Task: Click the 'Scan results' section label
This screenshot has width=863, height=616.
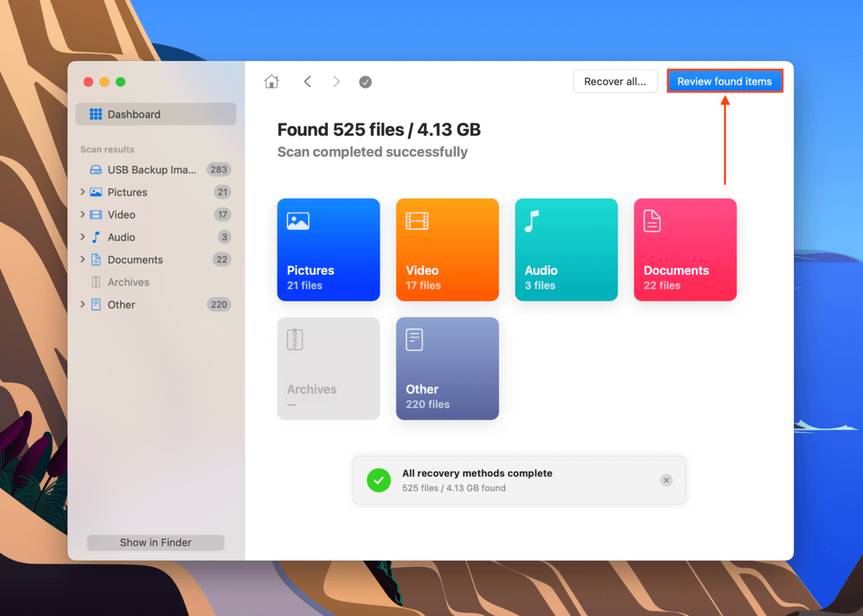Action: (x=107, y=150)
